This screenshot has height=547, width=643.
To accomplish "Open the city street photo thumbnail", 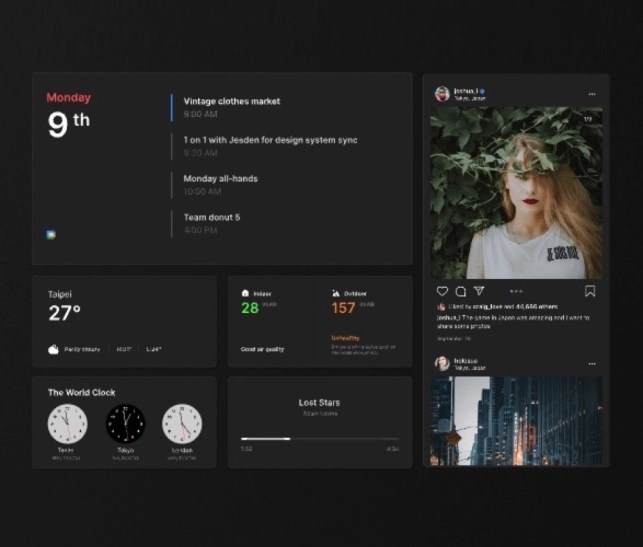I will (x=516, y=421).
